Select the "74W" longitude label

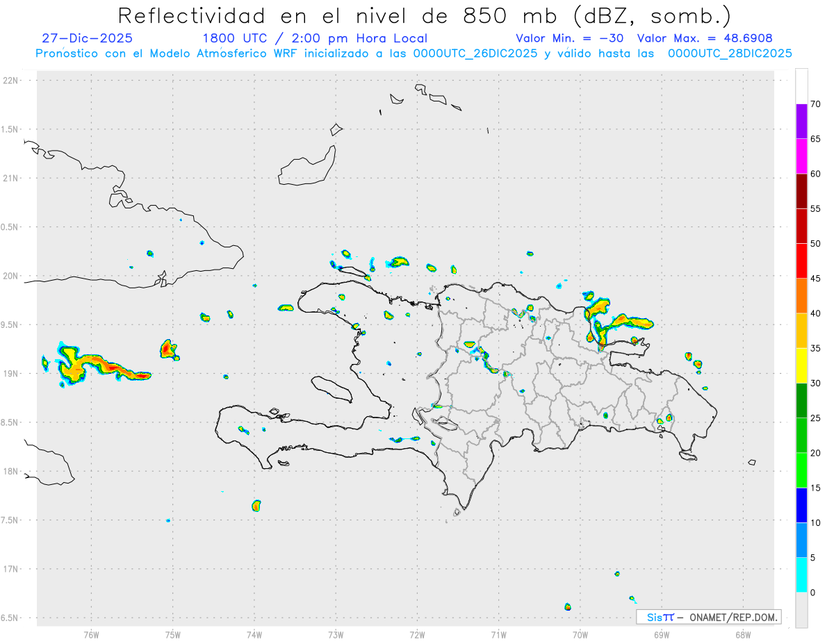254,634
